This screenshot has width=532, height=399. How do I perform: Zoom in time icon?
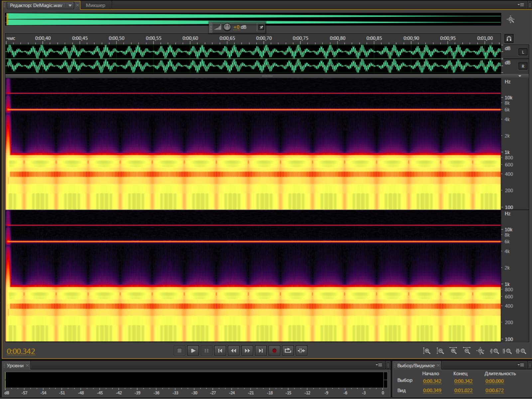453,351
